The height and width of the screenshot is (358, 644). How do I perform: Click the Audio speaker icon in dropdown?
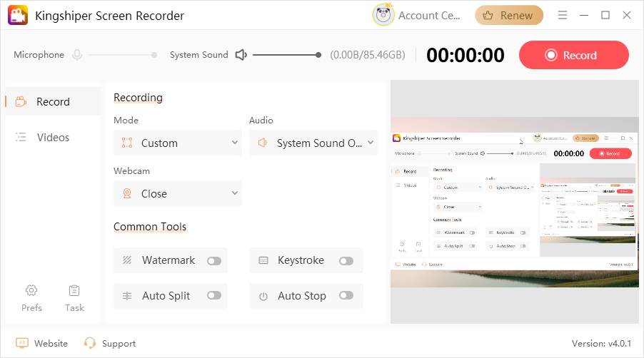point(263,143)
